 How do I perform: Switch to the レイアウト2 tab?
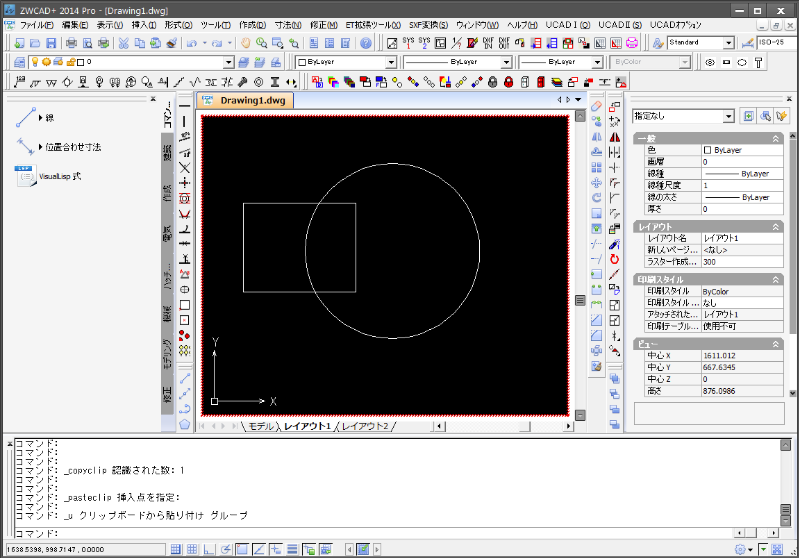coord(365,426)
